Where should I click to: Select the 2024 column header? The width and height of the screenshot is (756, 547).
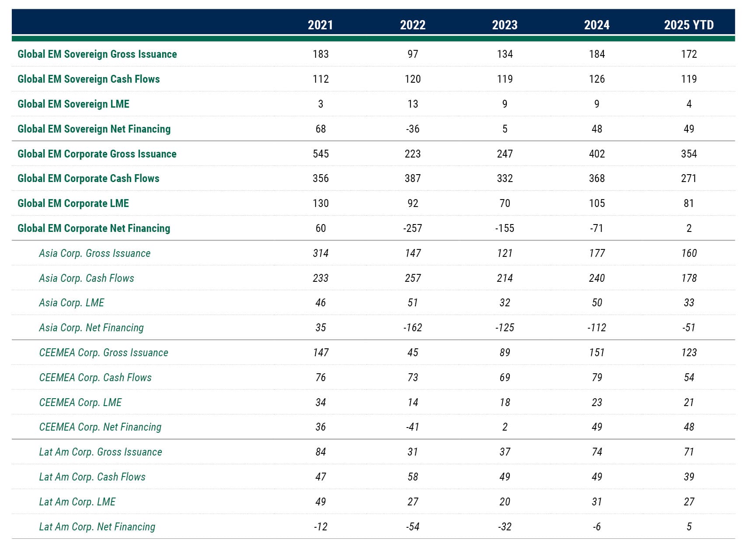597,25
